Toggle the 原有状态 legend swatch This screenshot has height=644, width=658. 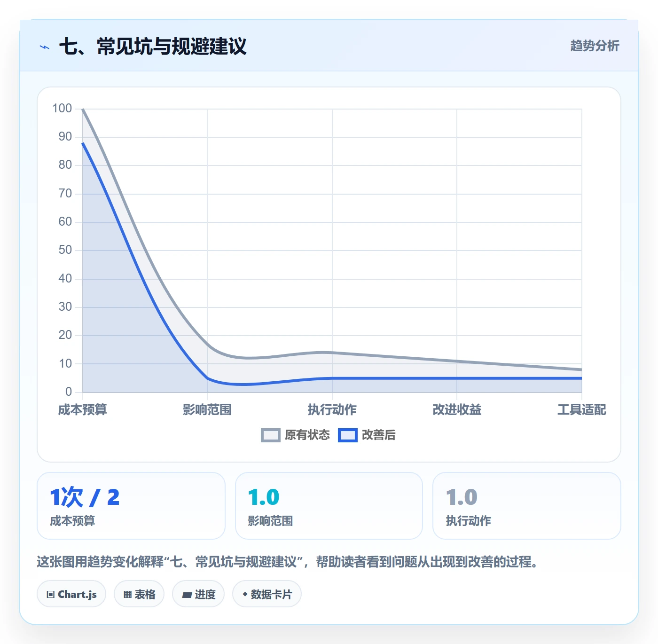(271, 435)
